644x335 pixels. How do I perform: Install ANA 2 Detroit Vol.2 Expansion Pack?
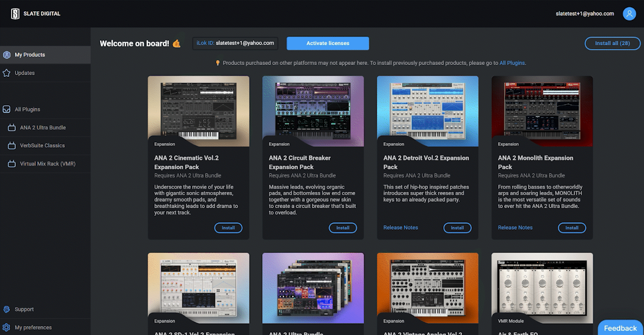pyautogui.click(x=457, y=228)
